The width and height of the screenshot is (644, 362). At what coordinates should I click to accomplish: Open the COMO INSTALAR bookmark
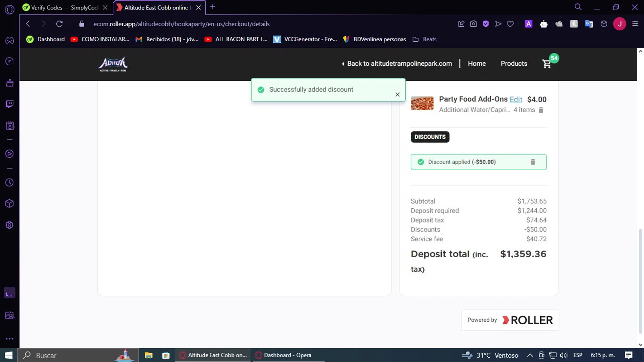(x=100, y=40)
